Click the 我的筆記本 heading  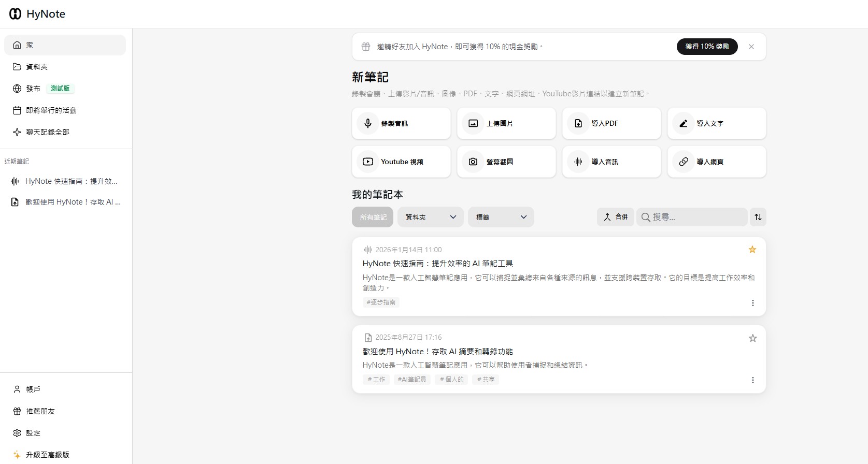[x=377, y=195]
